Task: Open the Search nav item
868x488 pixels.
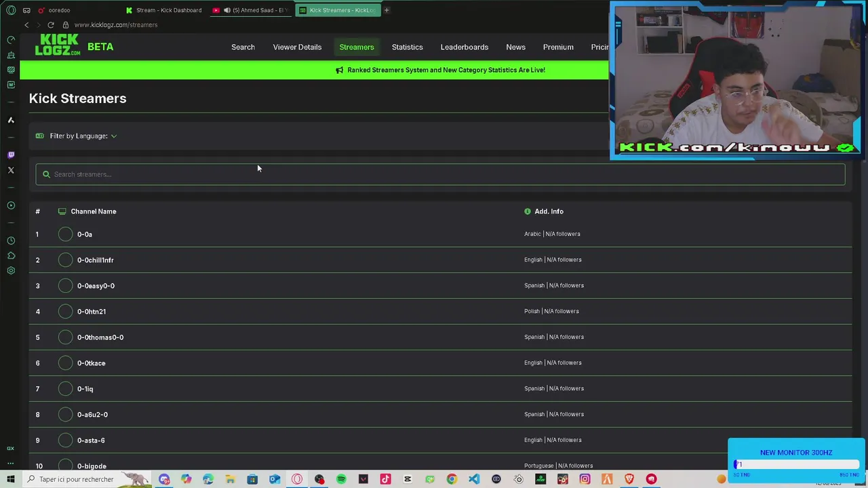Action: 243,47
